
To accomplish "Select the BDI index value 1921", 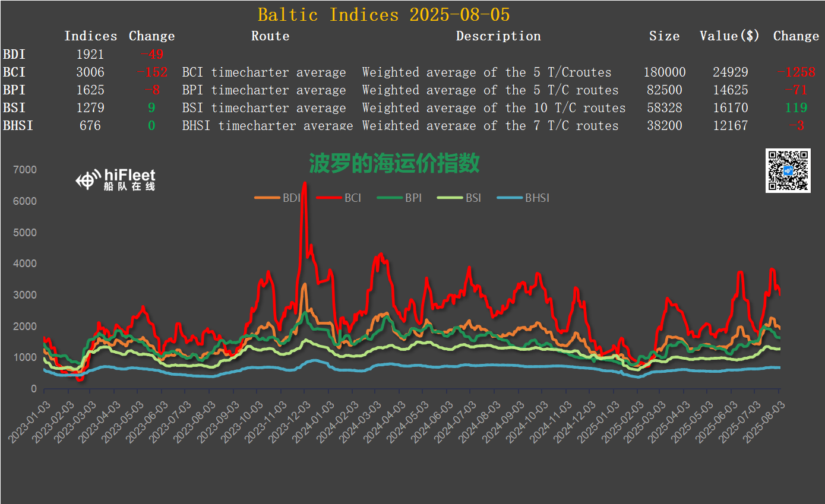I will coord(90,55).
